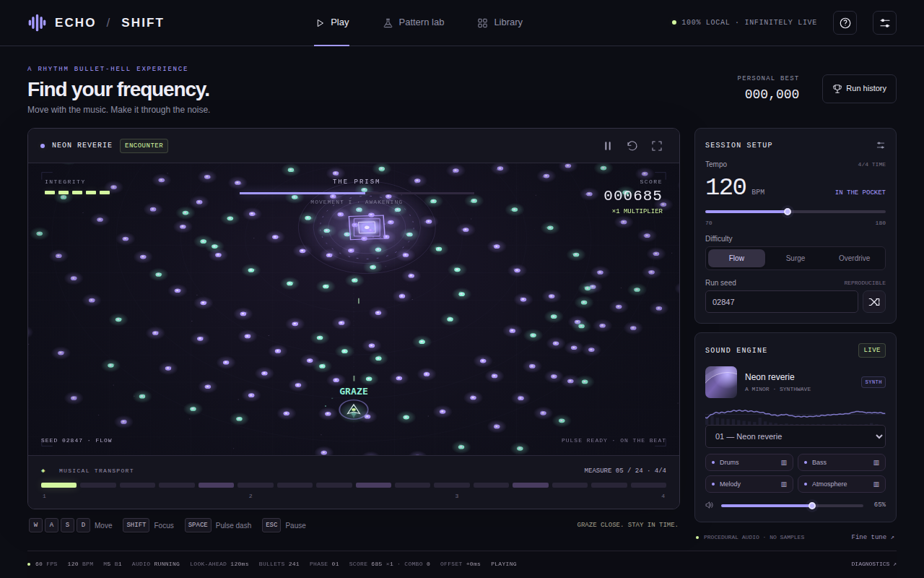924x578 pixels.
Task: Open Drums track mixer icon
Action: [784, 463]
